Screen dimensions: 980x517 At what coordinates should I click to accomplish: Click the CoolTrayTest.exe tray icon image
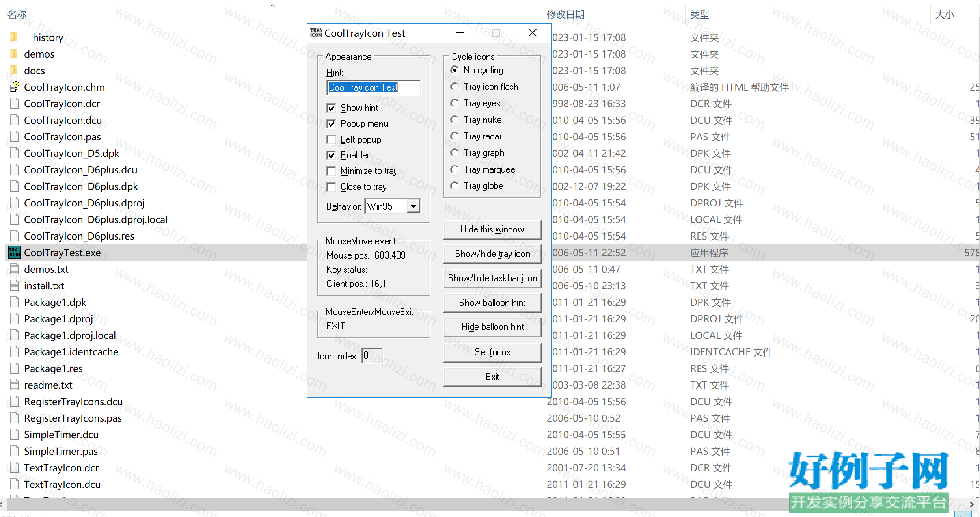15,253
